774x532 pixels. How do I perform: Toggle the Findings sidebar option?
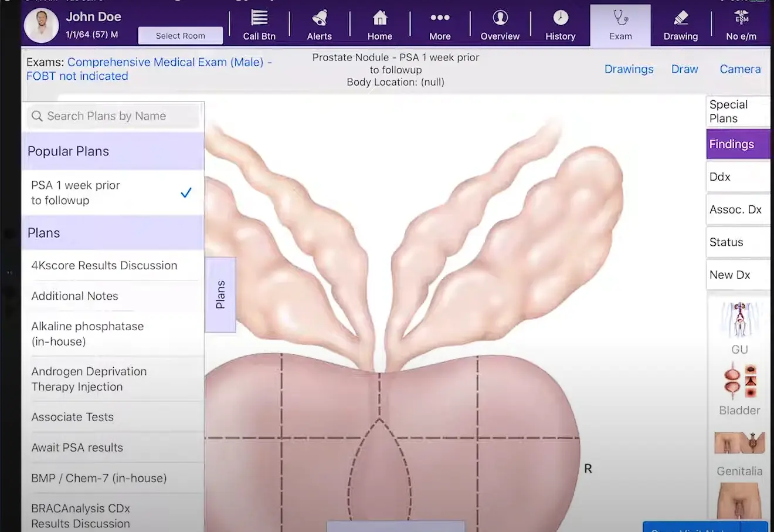736,144
